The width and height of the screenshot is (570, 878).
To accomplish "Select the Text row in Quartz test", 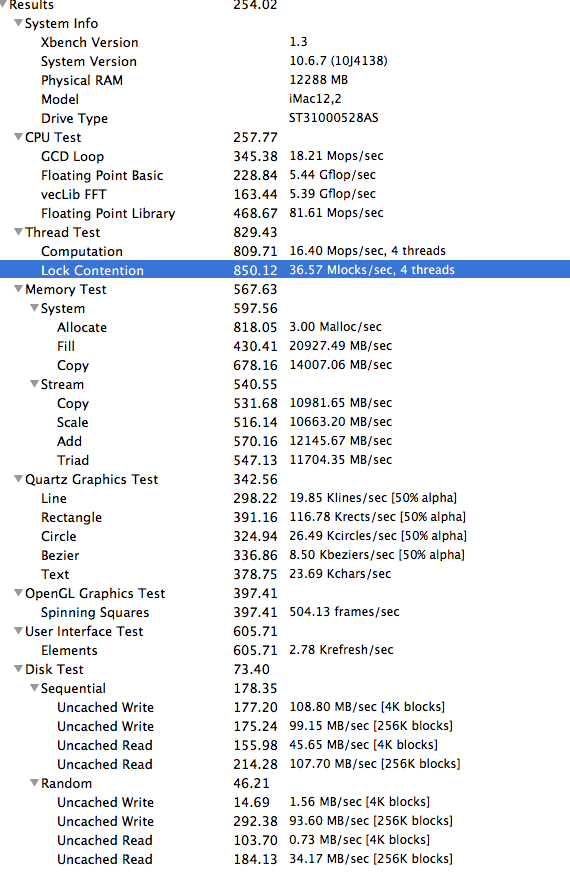I will (x=285, y=575).
